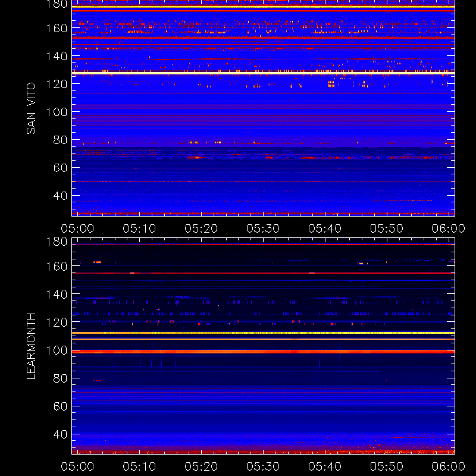
Task: Select the 80 tick on Learmonth axis
Action: pos(60,378)
